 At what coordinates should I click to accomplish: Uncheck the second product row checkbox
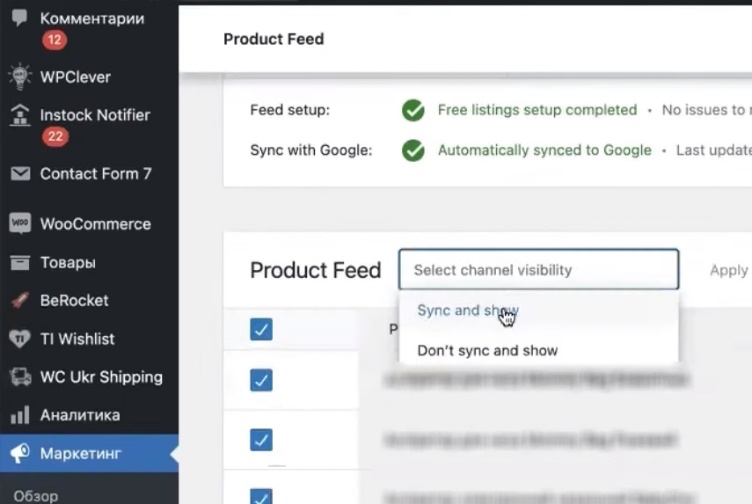point(261,439)
